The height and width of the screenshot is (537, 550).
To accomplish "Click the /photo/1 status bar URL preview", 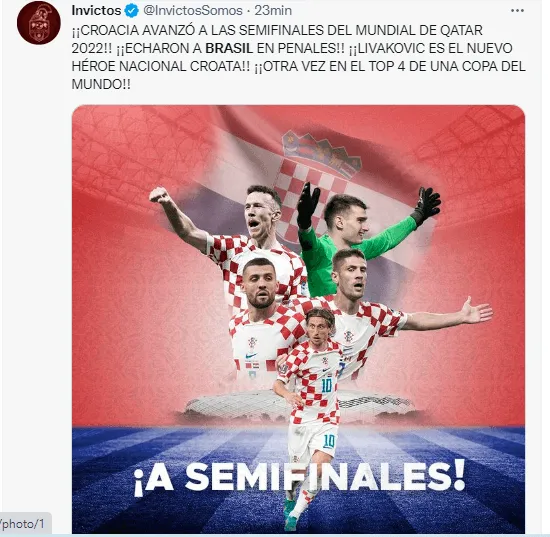I will point(23,524).
